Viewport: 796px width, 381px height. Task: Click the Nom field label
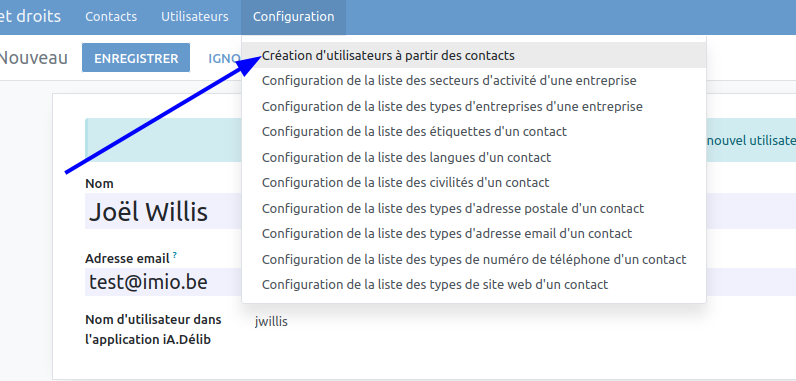coord(100,184)
